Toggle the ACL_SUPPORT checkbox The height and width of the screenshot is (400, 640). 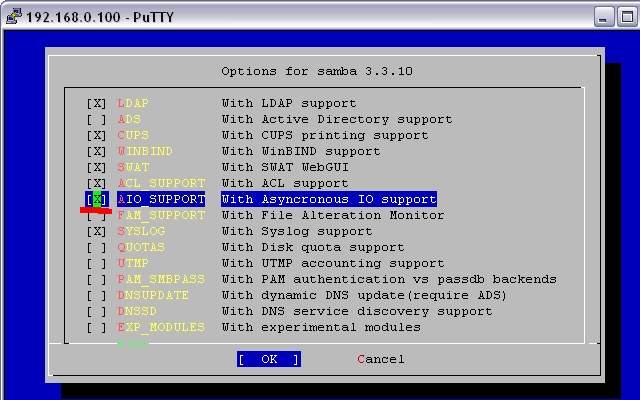(x=96, y=183)
